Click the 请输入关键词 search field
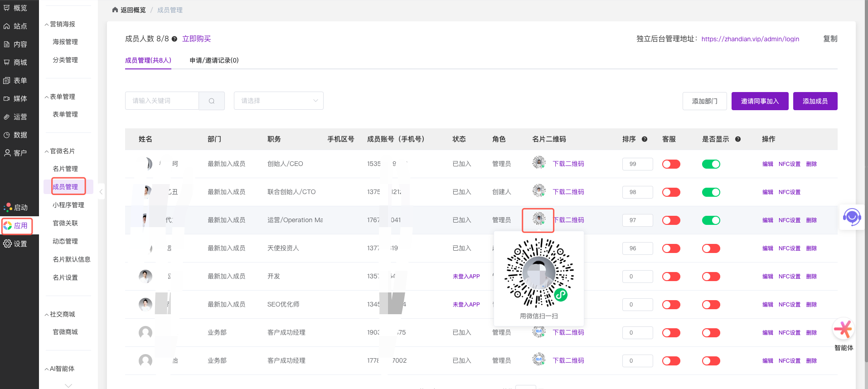This screenshot has height=389, width=868. point(162,101)
